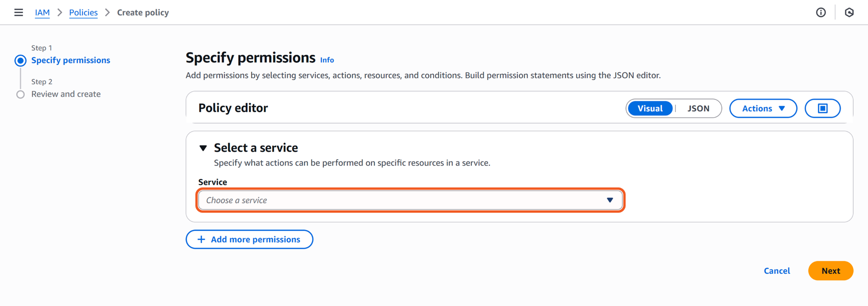The width and height of the screenshot is (868, 306).
Task: Click the Add more permissions button
Action: 250,239
